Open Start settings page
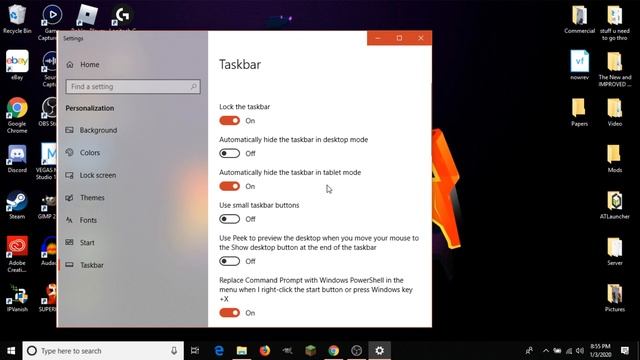The height and width of the screenshot is (360, 640). tap(80, 242)
